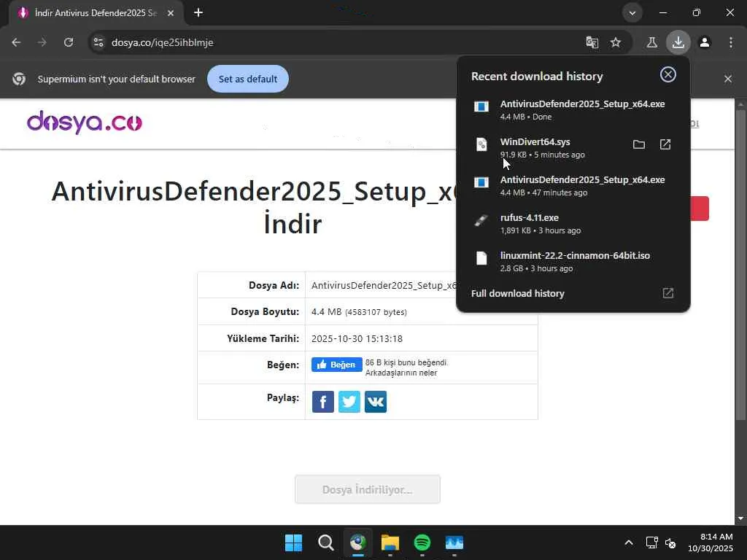Open Windows taskbar search

coord(326,542)
